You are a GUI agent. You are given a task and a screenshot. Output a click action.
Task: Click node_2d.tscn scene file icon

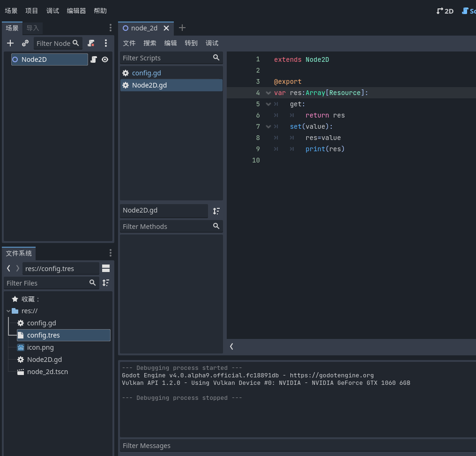[x=21, y=372]
